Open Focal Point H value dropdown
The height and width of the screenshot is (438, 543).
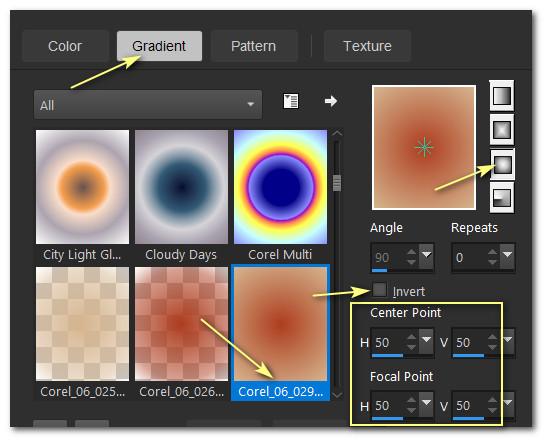pos(426,404)
